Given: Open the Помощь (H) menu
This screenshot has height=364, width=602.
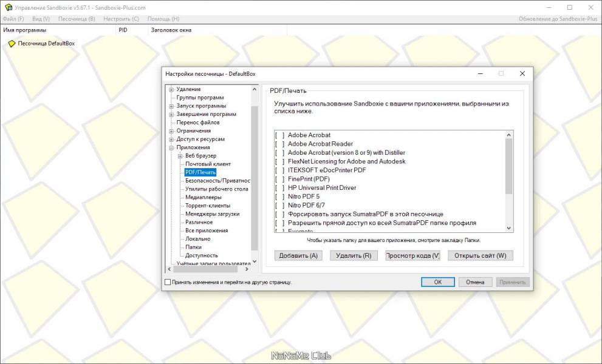Looking at the screenshot, I should (163, 19).
